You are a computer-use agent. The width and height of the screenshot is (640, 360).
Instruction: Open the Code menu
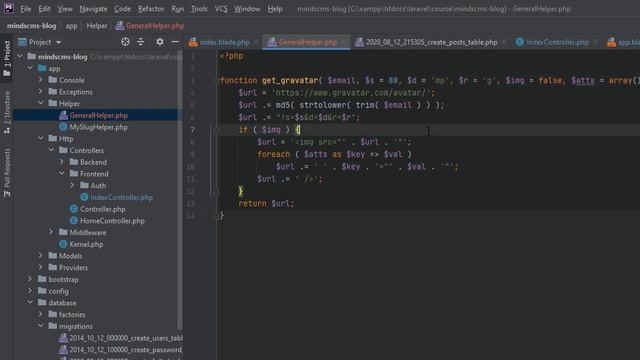(x=122, y=9)
